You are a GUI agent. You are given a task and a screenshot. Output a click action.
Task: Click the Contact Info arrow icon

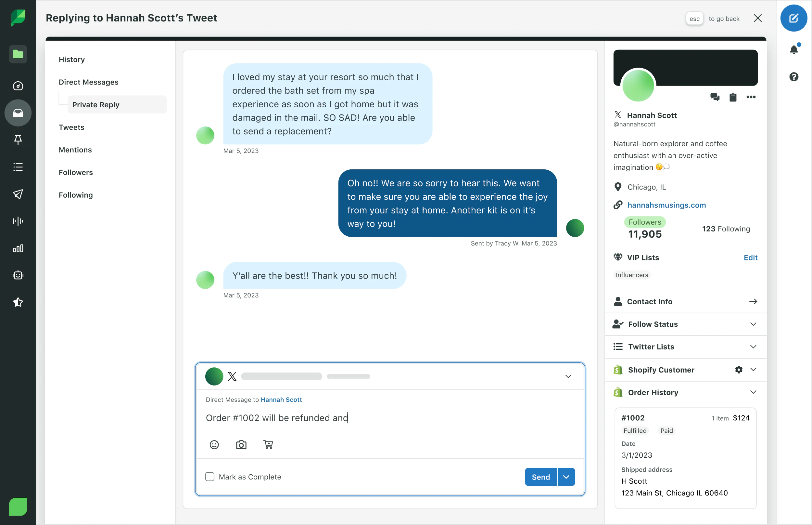(753, 301)
